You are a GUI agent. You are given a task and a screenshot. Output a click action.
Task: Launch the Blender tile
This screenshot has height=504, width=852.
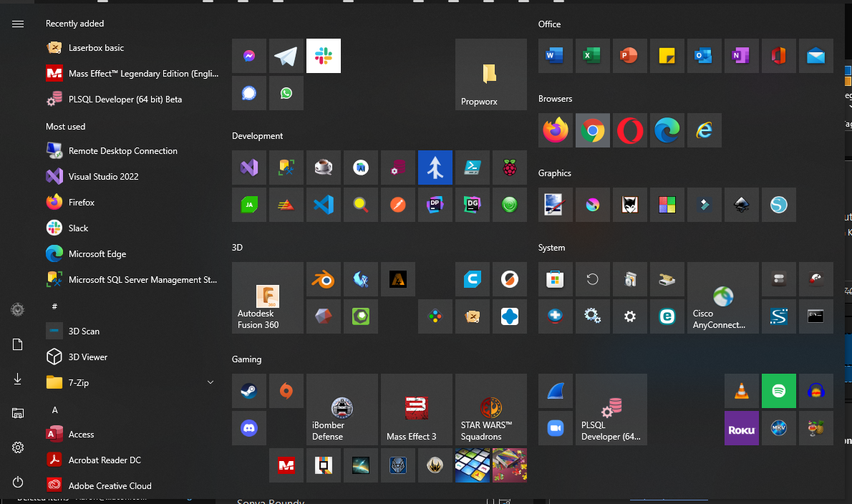click(x=324, y=279)
